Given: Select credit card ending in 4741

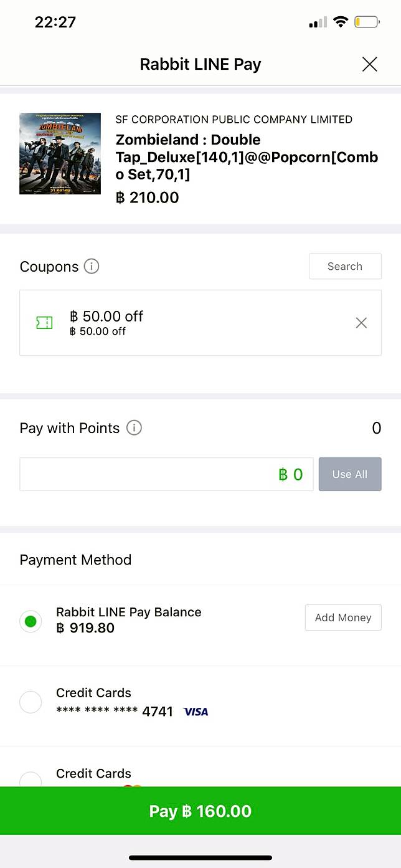Looking at the screenshot, I should tap(31, 702).
